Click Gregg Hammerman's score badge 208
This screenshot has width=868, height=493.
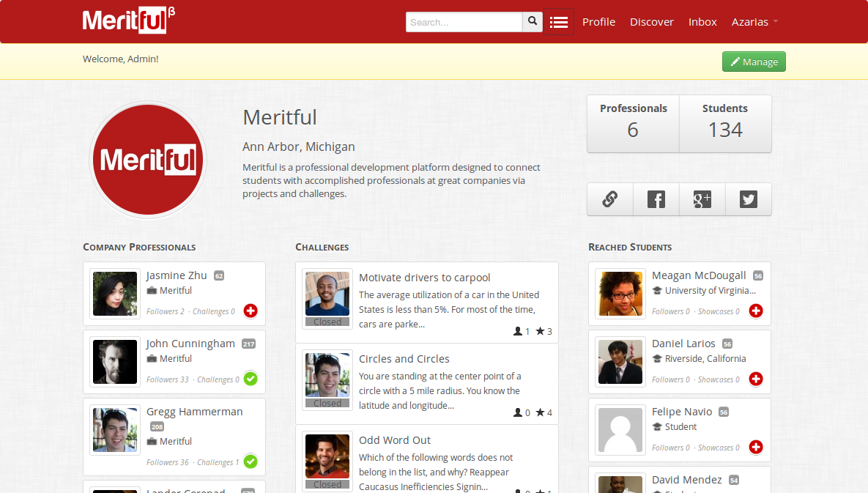157,426
